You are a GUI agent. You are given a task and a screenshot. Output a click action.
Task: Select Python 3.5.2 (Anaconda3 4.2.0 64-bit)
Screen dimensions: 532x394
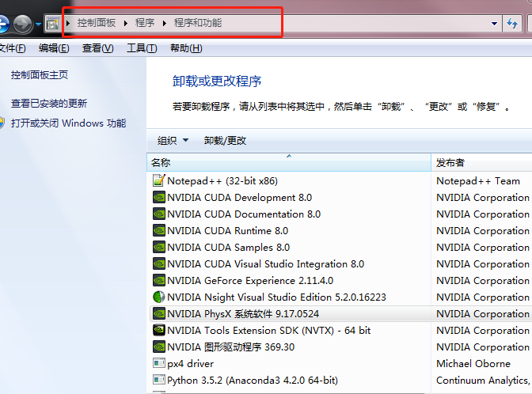click(x=340, y=380)
